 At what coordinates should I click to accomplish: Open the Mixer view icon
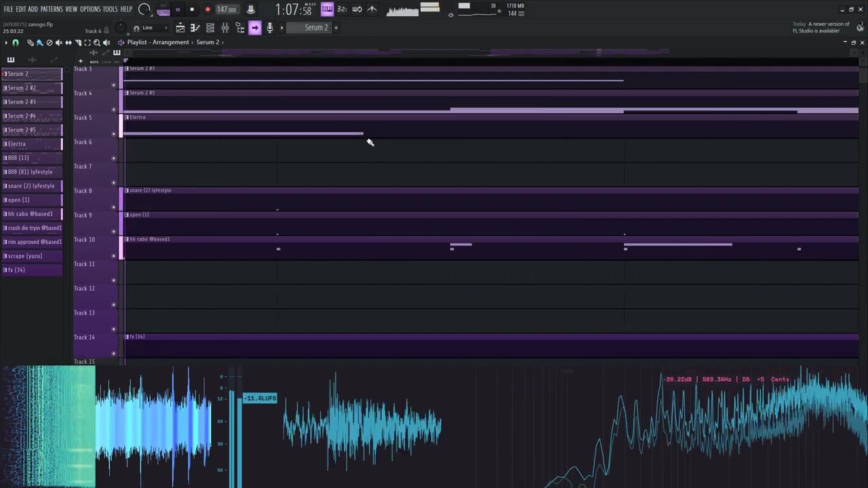coord(225,28)
